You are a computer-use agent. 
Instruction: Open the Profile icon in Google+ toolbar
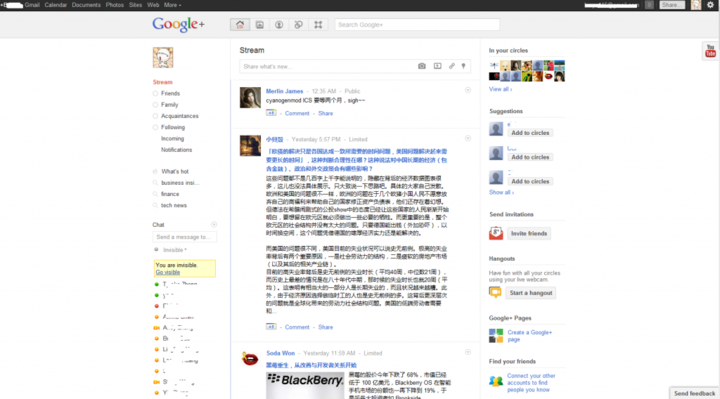[x=279, y=25]
